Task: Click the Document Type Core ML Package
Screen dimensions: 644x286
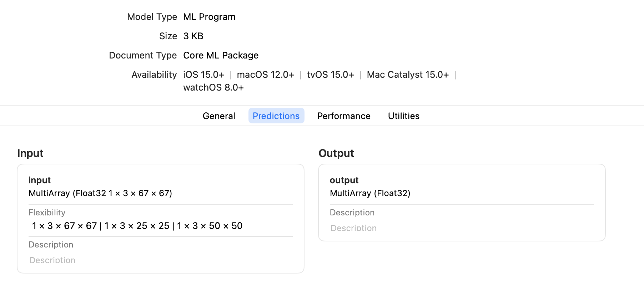Action: point(221,55)
